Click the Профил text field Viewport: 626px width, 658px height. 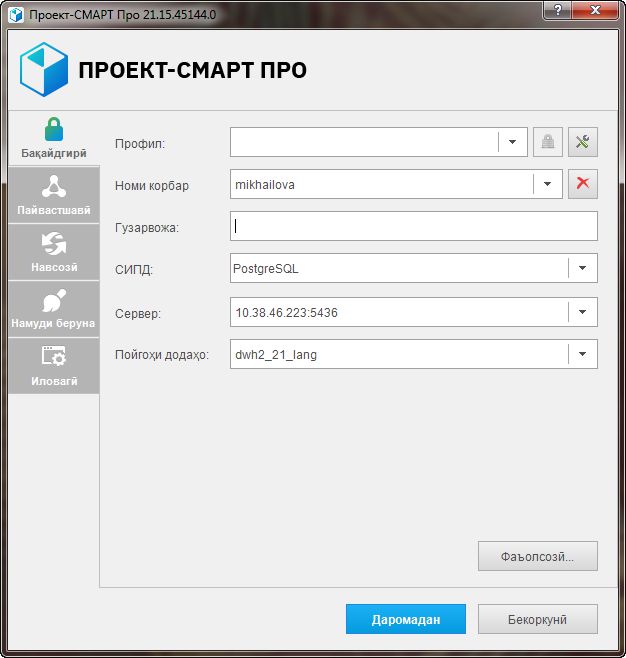pyautogui.click(x=363, y=142)
